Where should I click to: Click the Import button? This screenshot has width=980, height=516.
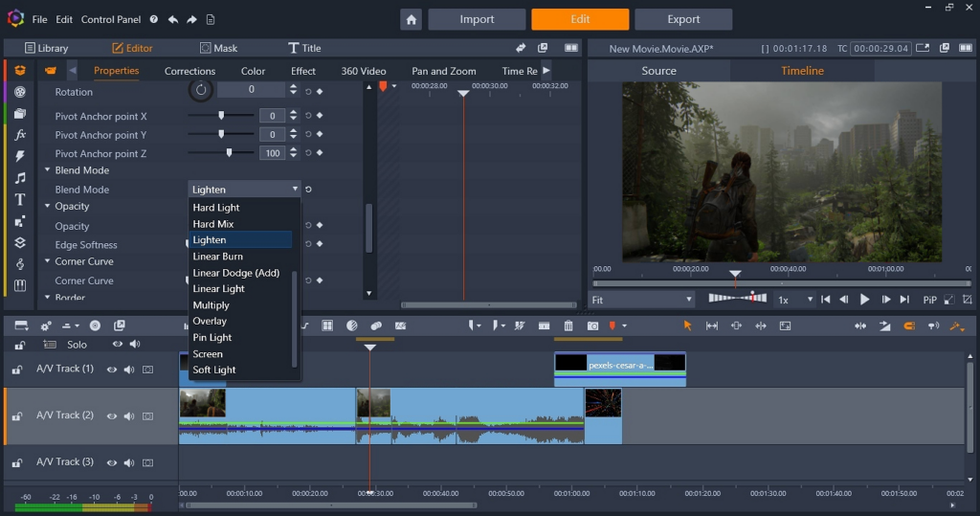coord(476,19)
